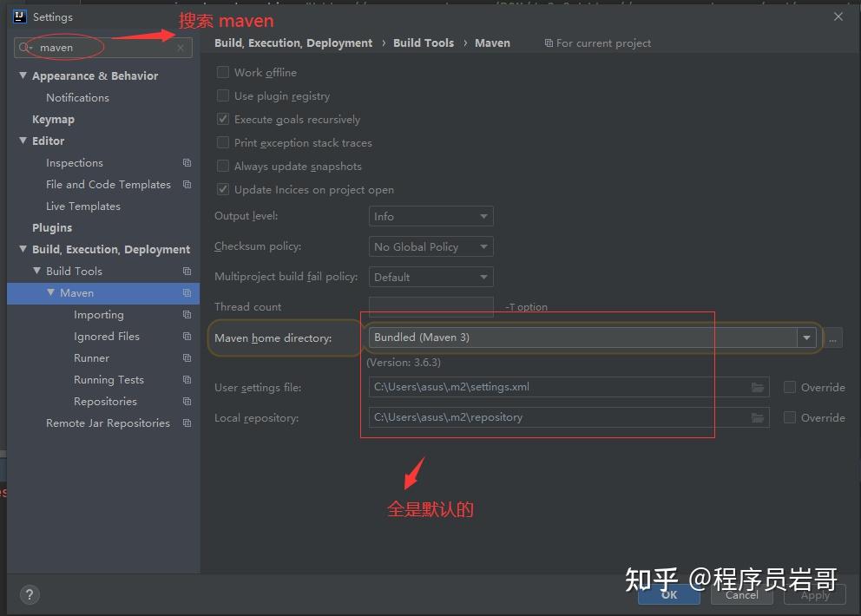Click the Apply button
This screenshot has width=861, height=616.
click(814, 594)
